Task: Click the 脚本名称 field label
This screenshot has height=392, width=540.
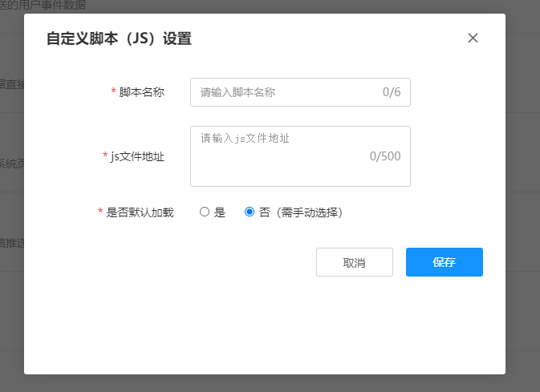Action: pos(142,92)
